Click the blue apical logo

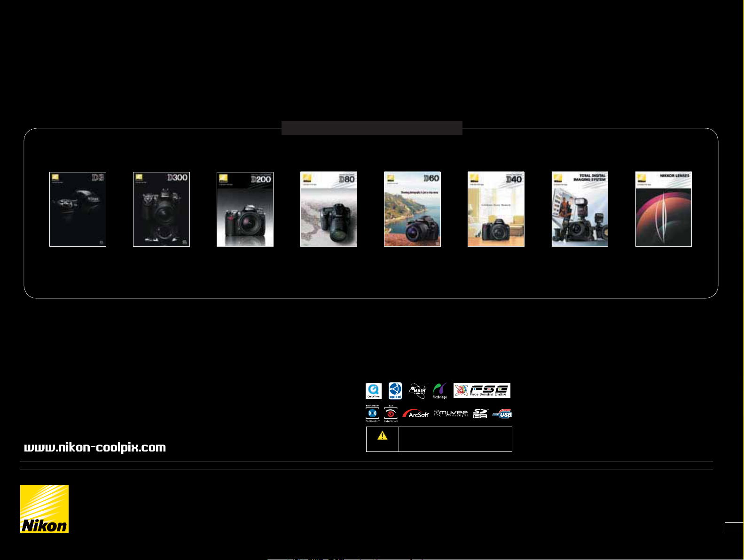pyautogui.click(x=395, y=391)
